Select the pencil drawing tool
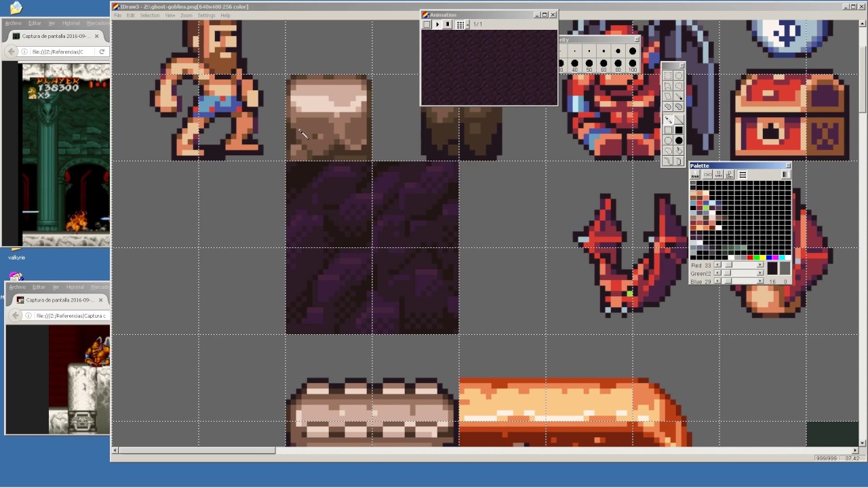Image resolution: width=868 pixels, height=488 pixels. 668,120
